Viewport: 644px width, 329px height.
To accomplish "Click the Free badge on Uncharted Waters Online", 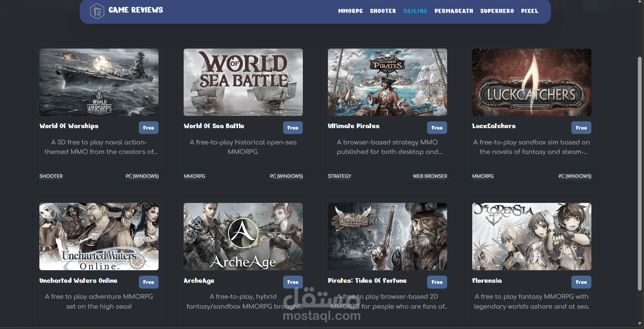I will coord(149,282).
